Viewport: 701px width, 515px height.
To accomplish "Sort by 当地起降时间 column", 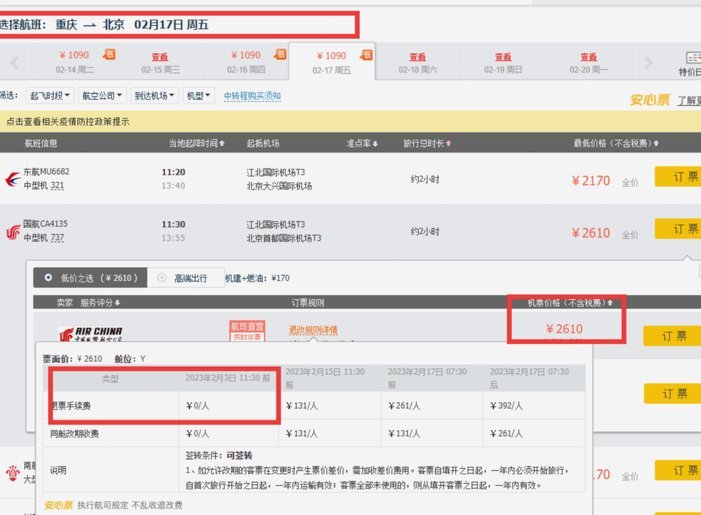I will (196, 143).
